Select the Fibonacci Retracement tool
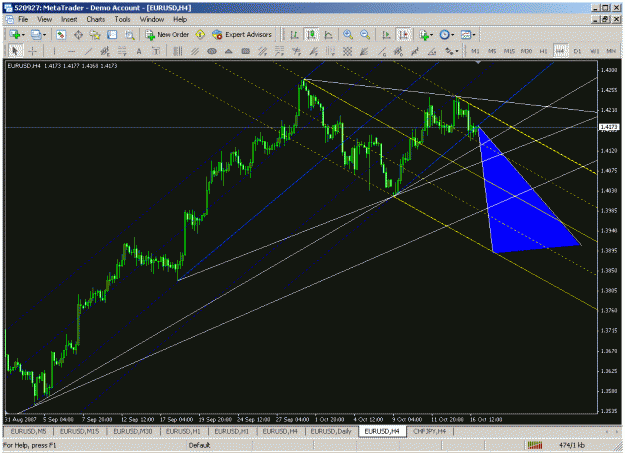The height and width of the screenshot is (453, 625). tap(122, 51)
